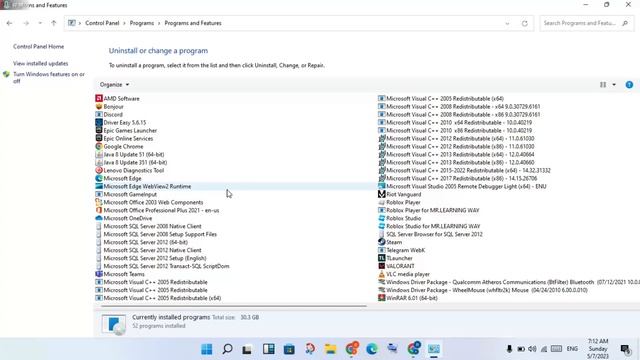Click the Search Programs and Features box
Image resolution: width=640 pixels, height=360 pixels.
click(586, 23)
